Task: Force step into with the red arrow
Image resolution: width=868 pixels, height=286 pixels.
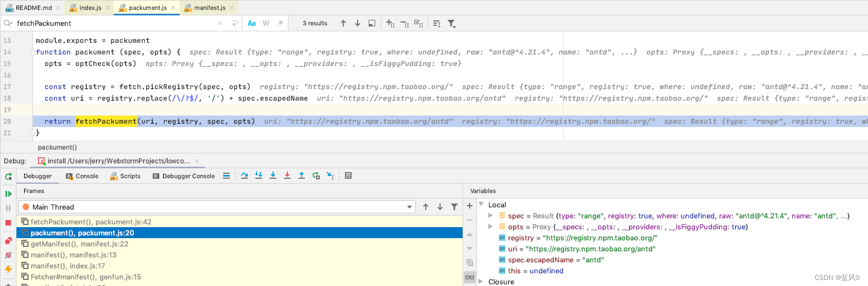Action: (287, 175)
